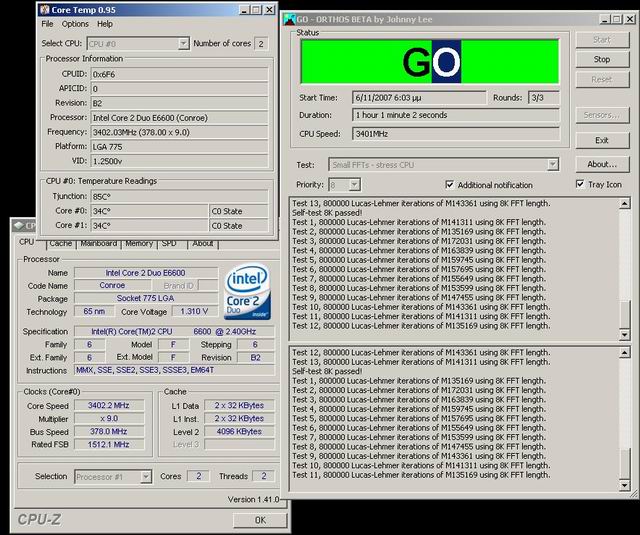Click the Intel Core 2 Duo logo
The height and width of the screenshot is (535, 640).
[247, 291]
